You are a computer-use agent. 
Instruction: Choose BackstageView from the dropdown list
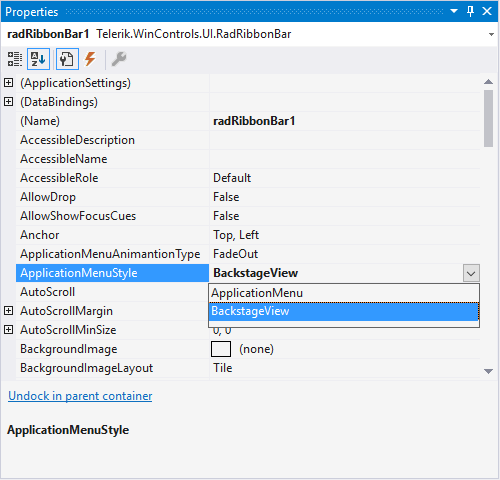pyautogui.click(x=344, y=311)
